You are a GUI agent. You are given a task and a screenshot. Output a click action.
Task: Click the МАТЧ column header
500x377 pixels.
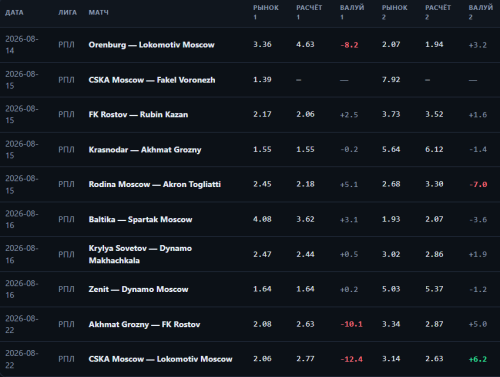click(x=98, y=13)
